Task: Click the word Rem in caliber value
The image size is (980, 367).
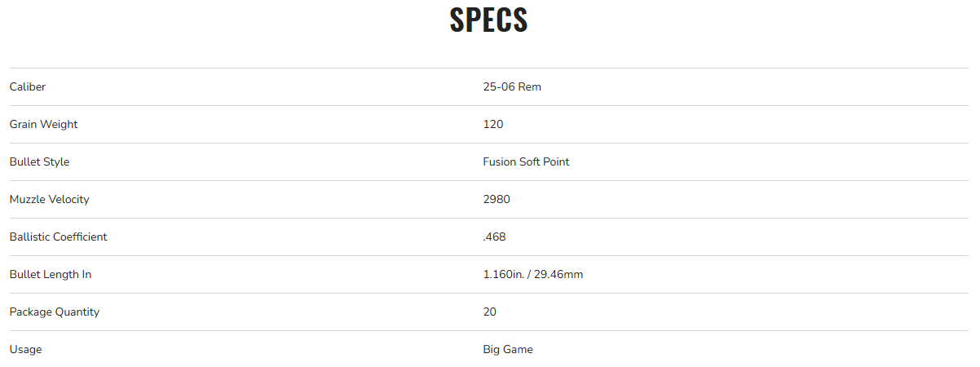Action: coord(530,87)
